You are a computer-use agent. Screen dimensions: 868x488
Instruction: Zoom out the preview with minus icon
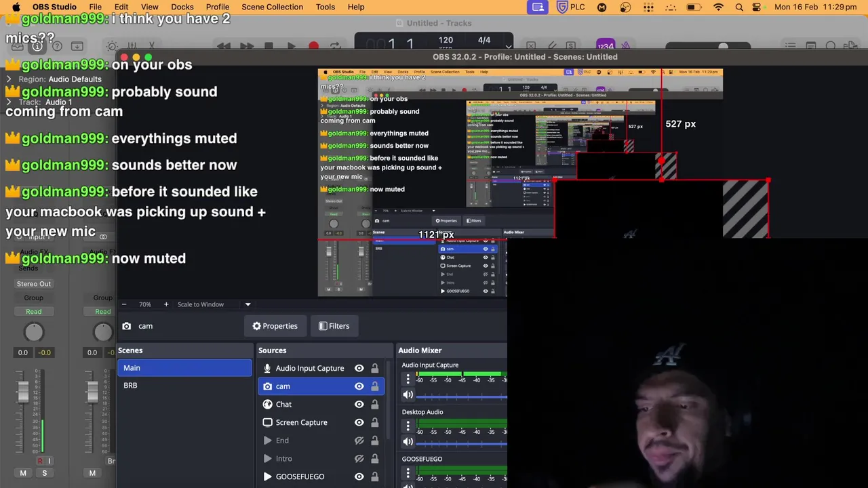pyautogui.click(x=124, y=304)
